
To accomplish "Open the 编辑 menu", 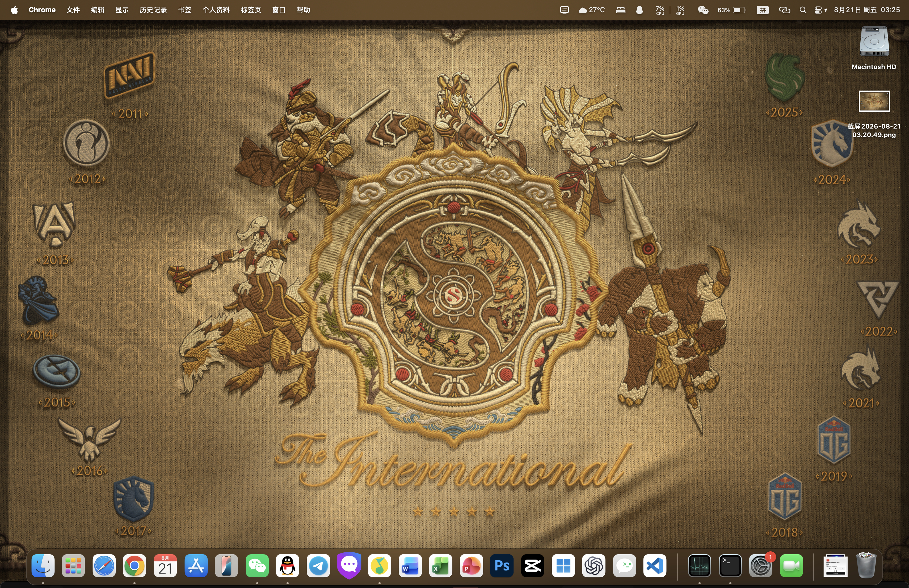I will (97, 10).
